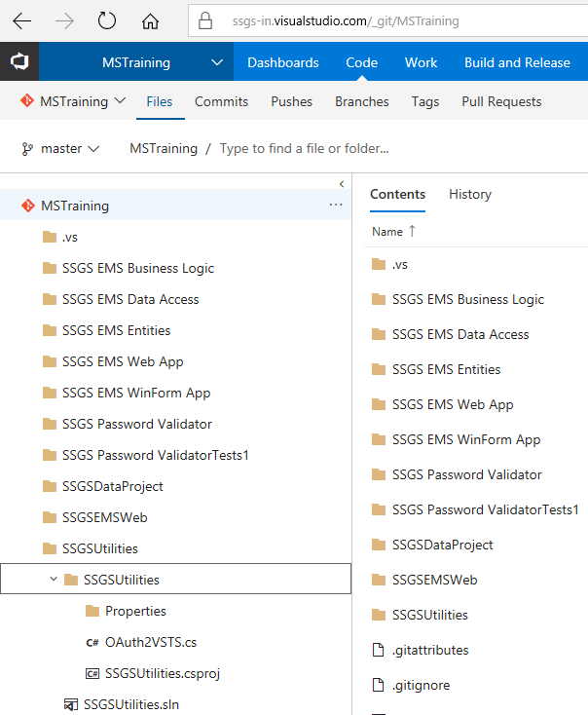
Task: Click the Visual Studio Team Services logo
Action: point(19,61)
